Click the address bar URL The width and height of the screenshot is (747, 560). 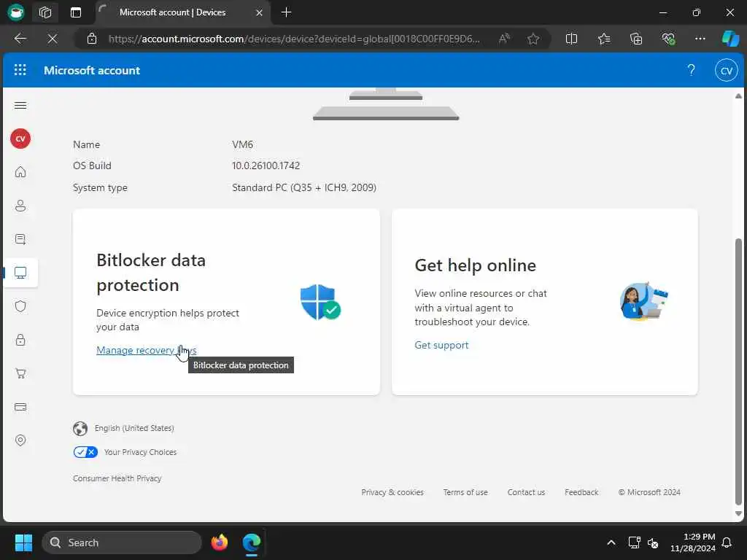pyautogui.click(x=294, y=39)
